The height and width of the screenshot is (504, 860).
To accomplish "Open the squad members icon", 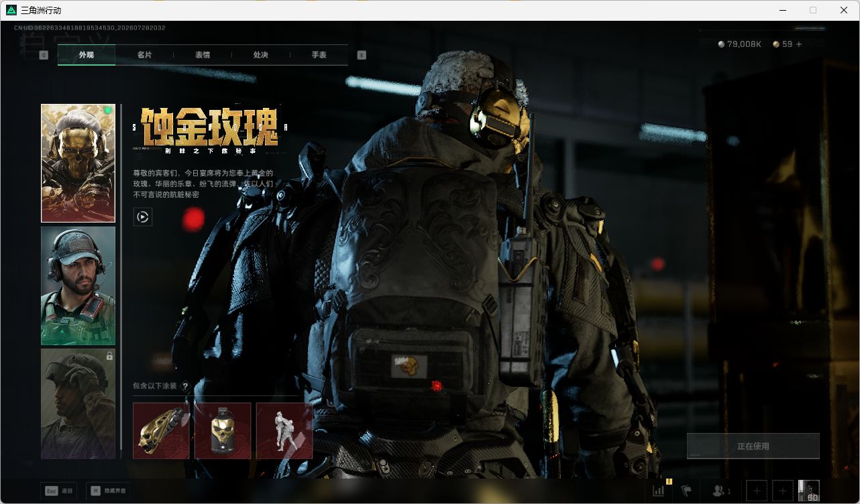I will (722, 491).
